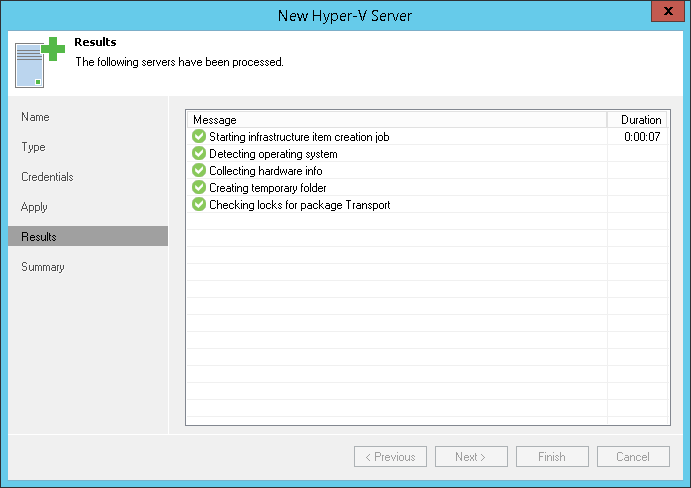Switch to the Apply step
Viewport: 691px width, 488px height.
pos(35,207)
